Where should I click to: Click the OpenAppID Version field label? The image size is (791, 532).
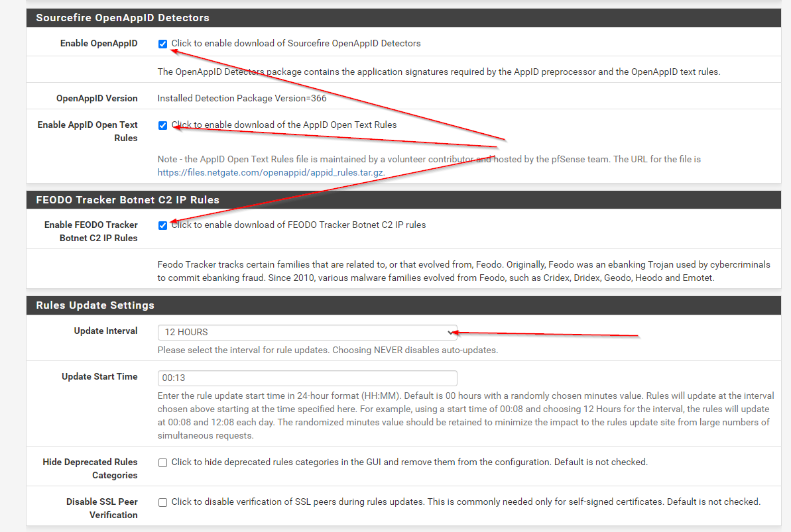[x=97, y=98]
